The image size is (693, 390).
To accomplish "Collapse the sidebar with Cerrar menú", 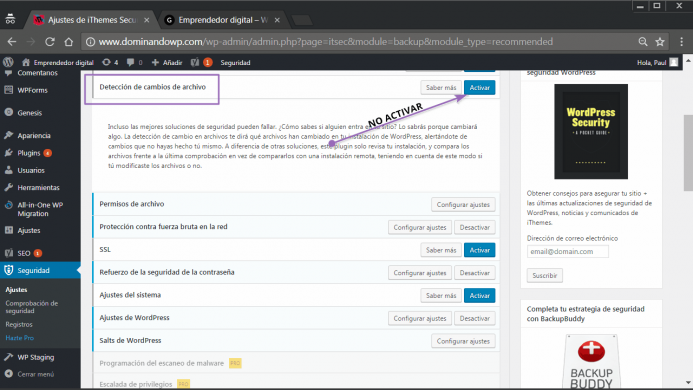I will click(35, 374).
